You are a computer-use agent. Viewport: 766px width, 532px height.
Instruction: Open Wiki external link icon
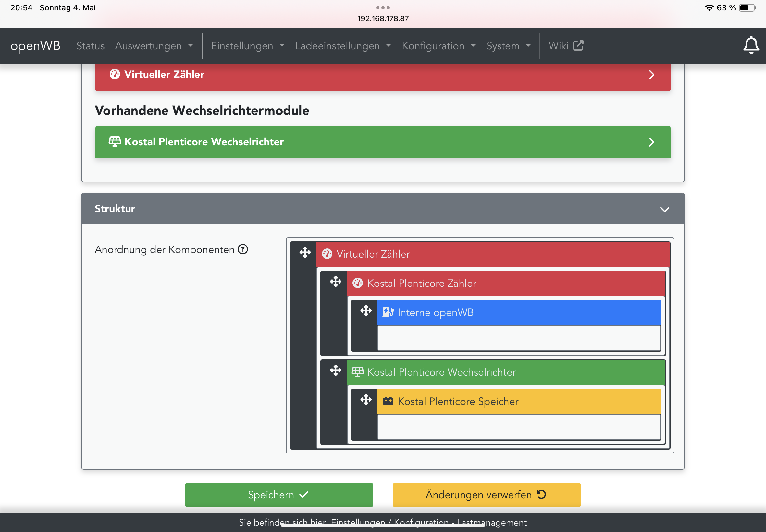[578, 46]
